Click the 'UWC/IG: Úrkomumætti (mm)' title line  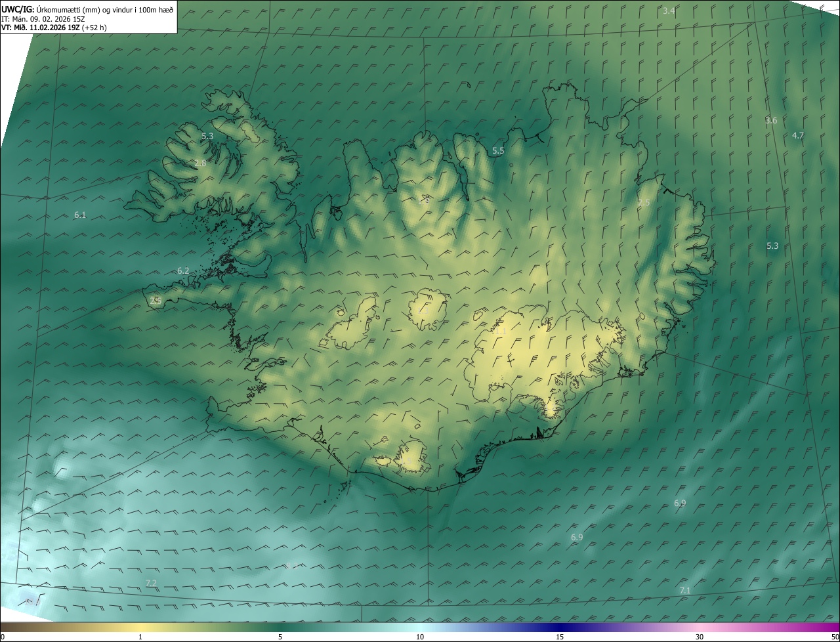click(88, 9)
